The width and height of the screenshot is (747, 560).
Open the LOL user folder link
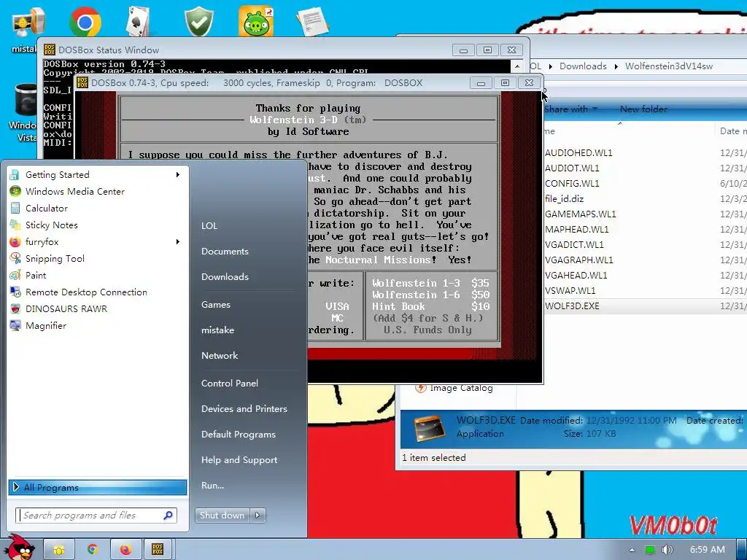click(x=209, y=226)
